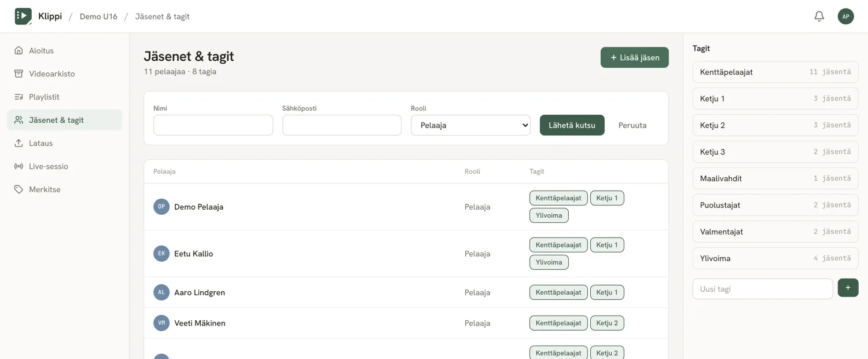Click the Lähetä kutsu button
Image resolution: width=868 pixels, height=359 pixels.
point(572,125)
